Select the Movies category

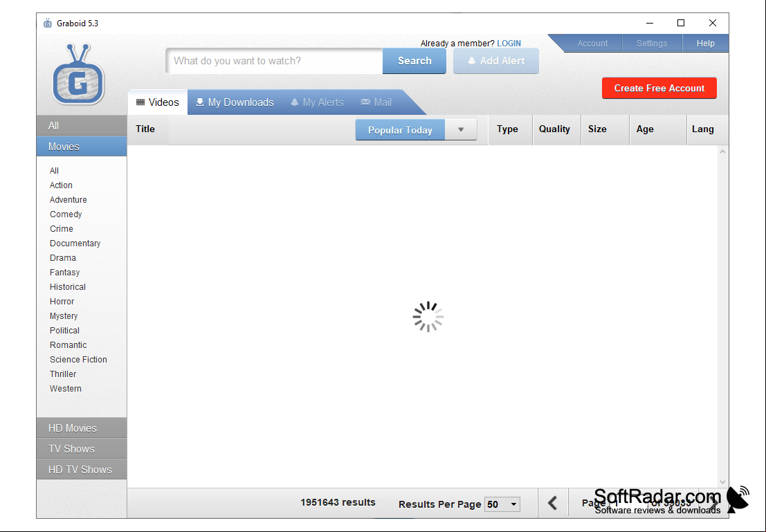(82, 147)
